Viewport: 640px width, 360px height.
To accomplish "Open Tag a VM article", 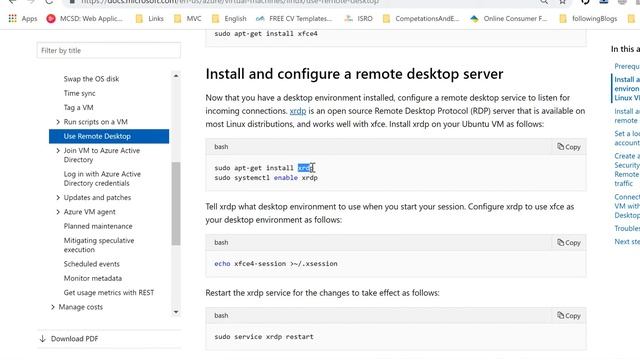I will pos(78,107).
